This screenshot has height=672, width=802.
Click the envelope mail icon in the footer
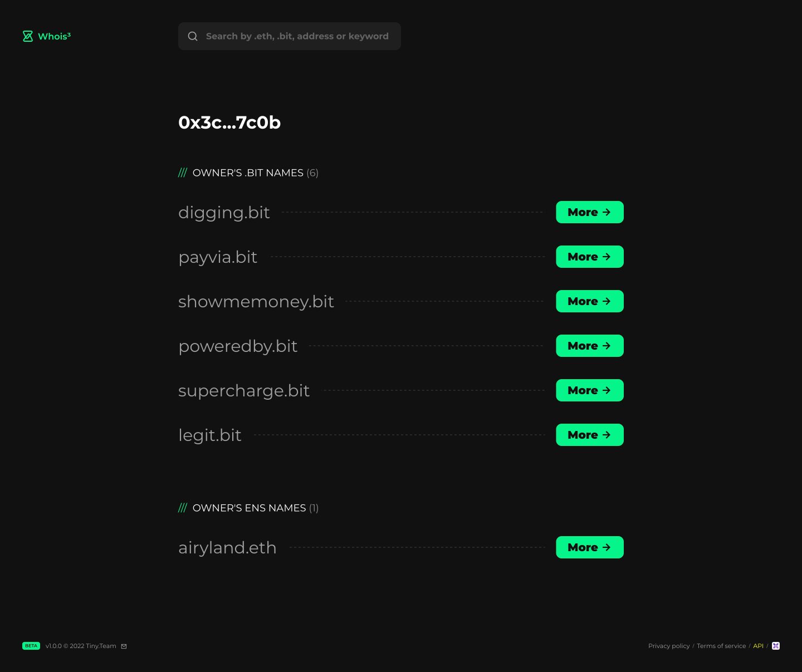(123, 646)
